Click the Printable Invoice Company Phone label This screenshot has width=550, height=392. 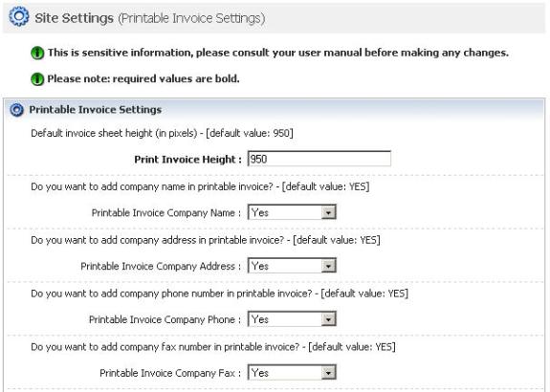[x=165, y=319]
